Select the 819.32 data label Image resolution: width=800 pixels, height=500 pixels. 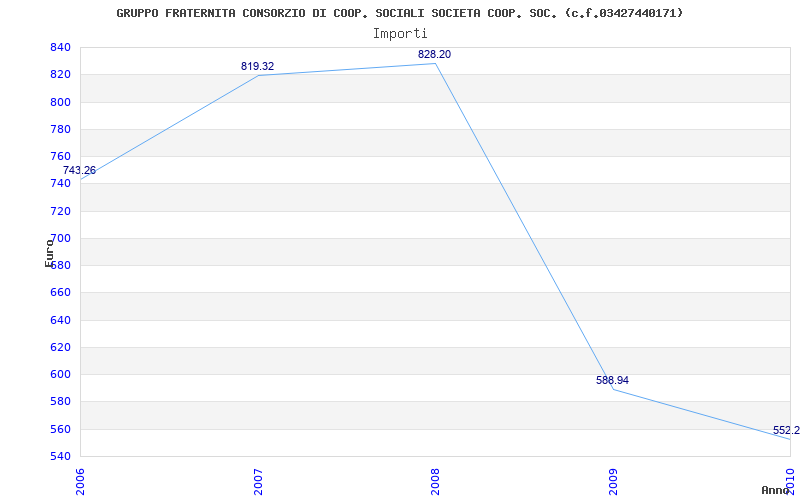click(258, 66)
